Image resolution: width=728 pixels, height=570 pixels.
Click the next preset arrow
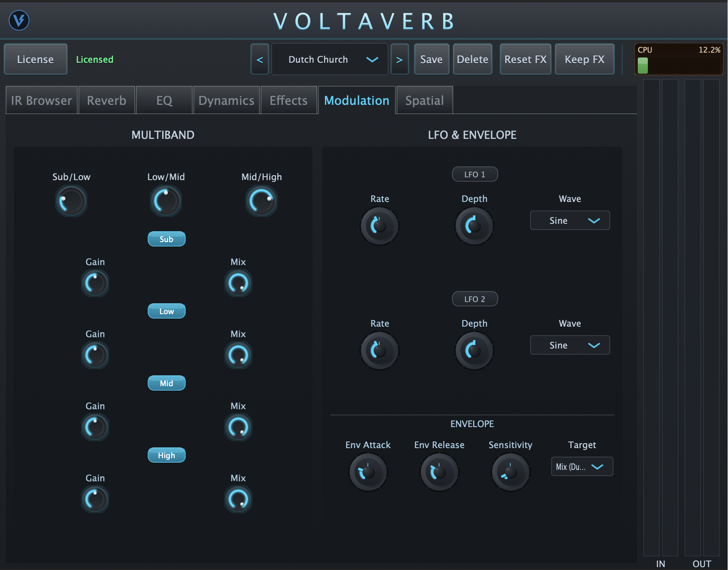(x=400, y=59)
